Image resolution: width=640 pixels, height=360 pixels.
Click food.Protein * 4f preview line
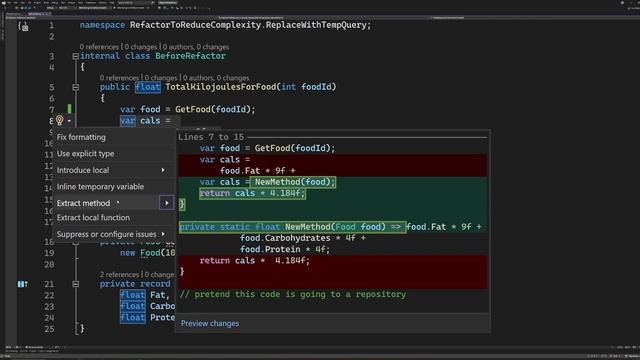click(285, 249)
